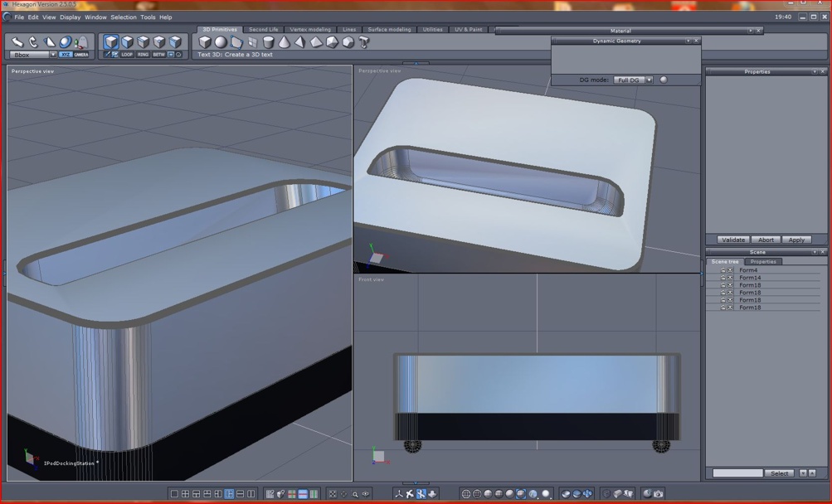Switch to the Vertex modeling tab
Image resolution: width=832 pixels, height=504 pixels.
pyautogui.click(x=310, y=30)
